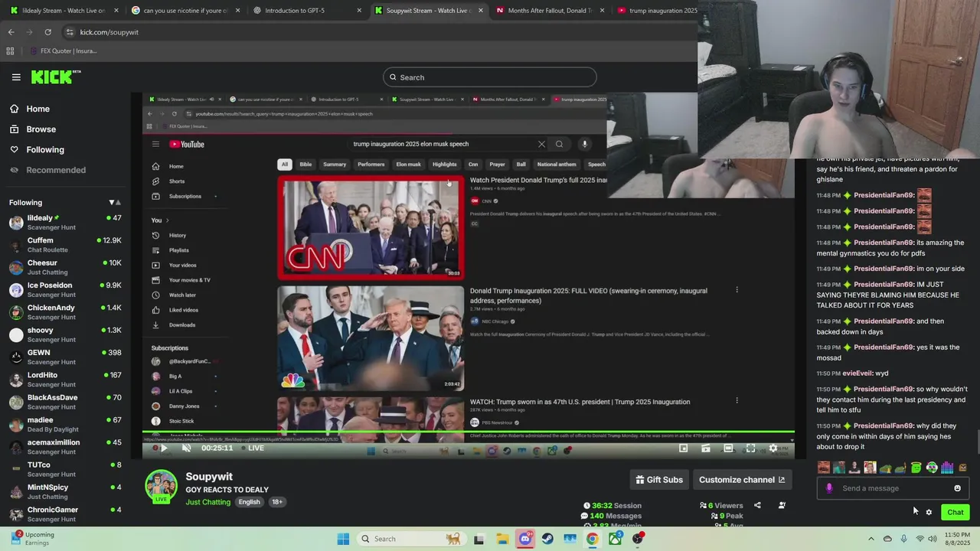The height and width of the screenshot is (551, 980).
Task: Collapse Following list arrow
Action: pyautogui.click(x=112, y=203)
